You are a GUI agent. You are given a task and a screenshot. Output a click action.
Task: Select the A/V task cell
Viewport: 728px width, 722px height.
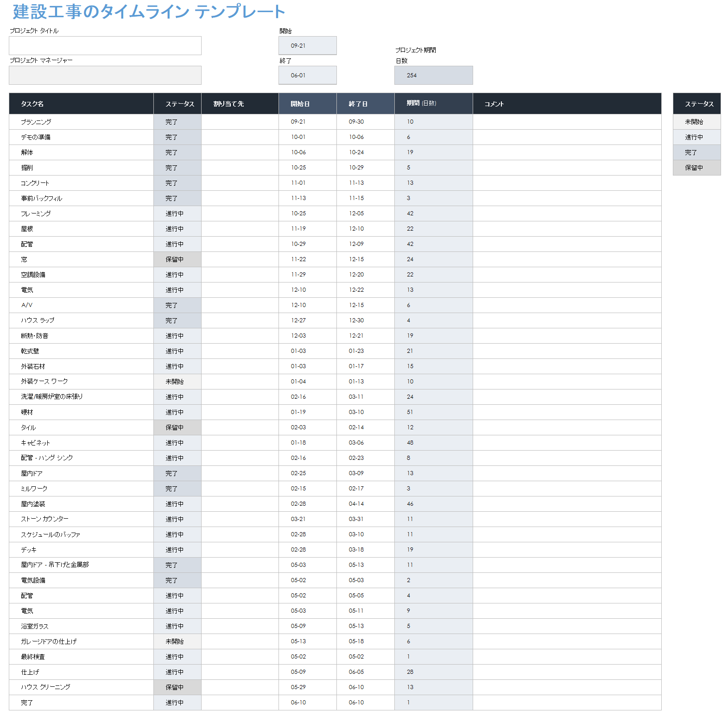pyautogui.click(x=82, y=305)
